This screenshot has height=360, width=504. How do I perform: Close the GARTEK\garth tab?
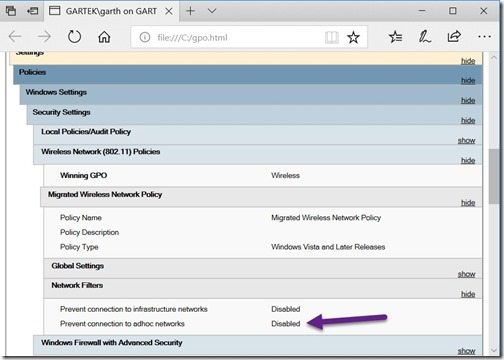pos(169,11)
